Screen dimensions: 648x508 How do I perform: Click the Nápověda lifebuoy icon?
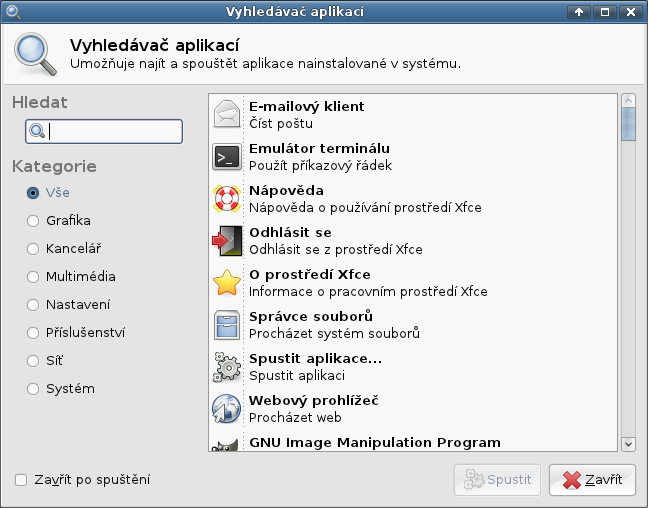pos(226,199)
